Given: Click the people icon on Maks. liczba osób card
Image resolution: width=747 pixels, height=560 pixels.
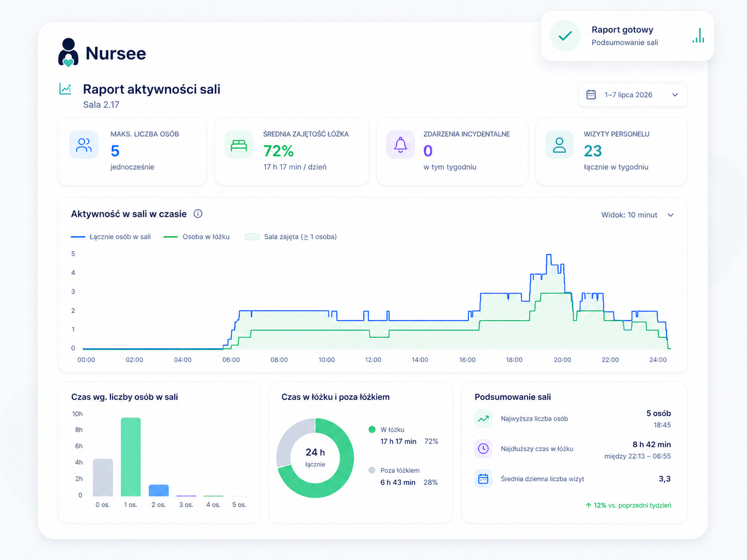Looking at the screenshot, I should (84, 145).
